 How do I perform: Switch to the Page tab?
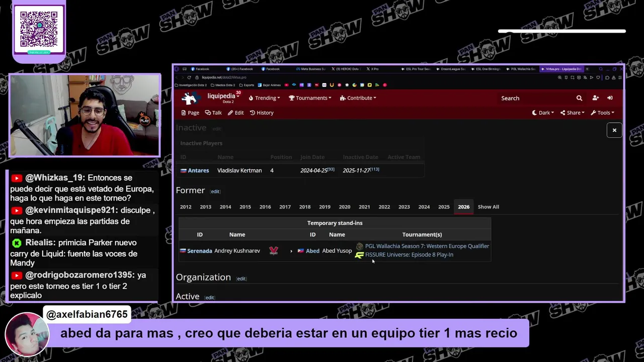(190, 113)
